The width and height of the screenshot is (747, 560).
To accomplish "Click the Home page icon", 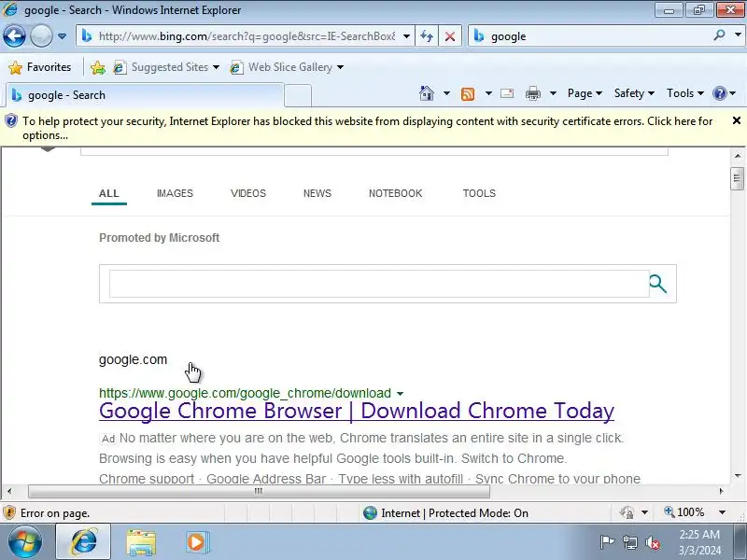I will tap(427, 93).
